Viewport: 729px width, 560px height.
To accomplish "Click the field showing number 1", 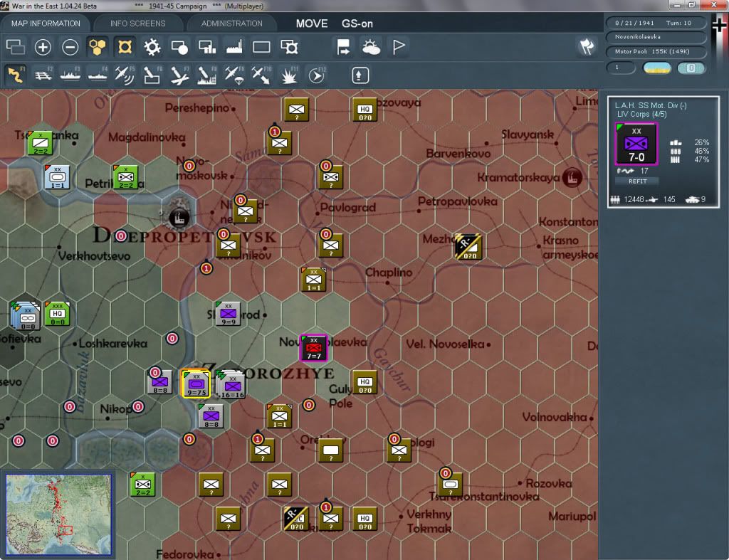I will (x=621, y=68).
